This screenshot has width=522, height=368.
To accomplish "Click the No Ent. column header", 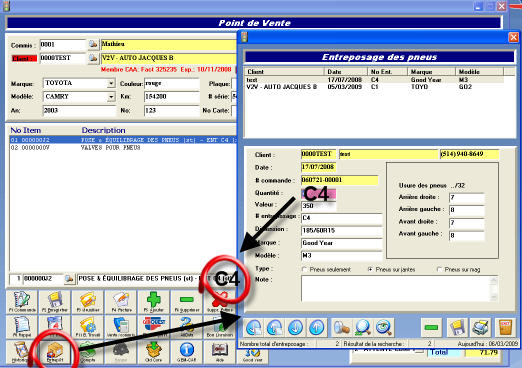I will pos(388,72).
